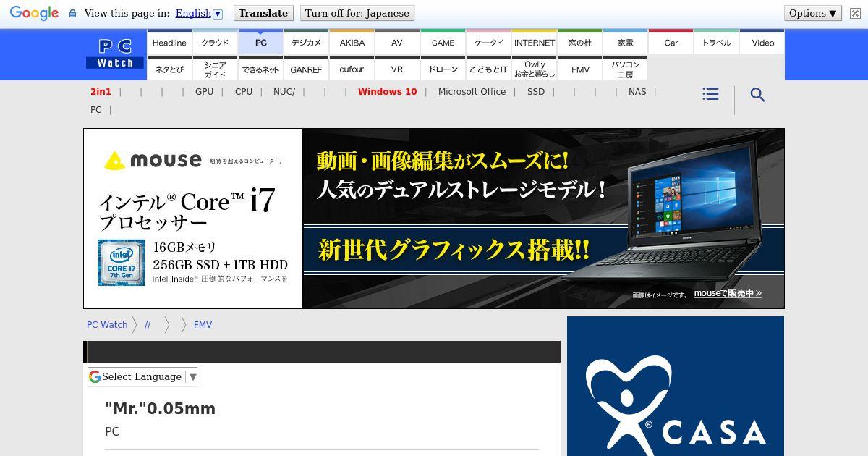Open the GANREF tab
The image size is (868, 456).
(306, 69)
